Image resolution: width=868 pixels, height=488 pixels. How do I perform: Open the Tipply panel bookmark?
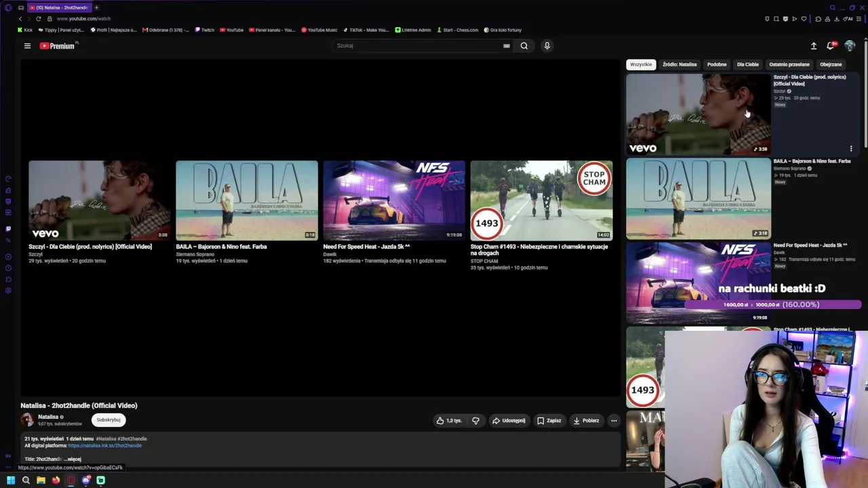[x=62, y=30]
